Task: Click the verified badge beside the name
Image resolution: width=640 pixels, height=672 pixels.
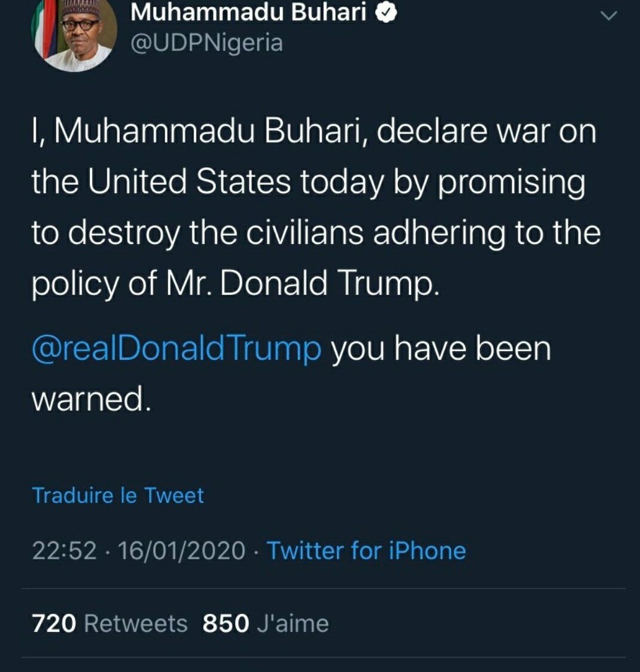Action: pyautogui.click(x=385, y=13)
